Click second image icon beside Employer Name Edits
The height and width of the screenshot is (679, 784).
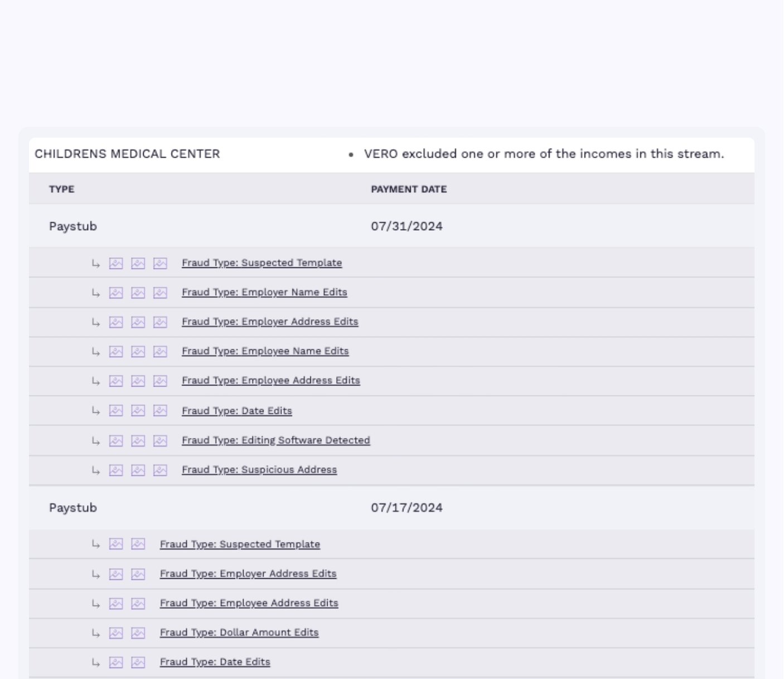pyautogui.click(x=138, y=293)
